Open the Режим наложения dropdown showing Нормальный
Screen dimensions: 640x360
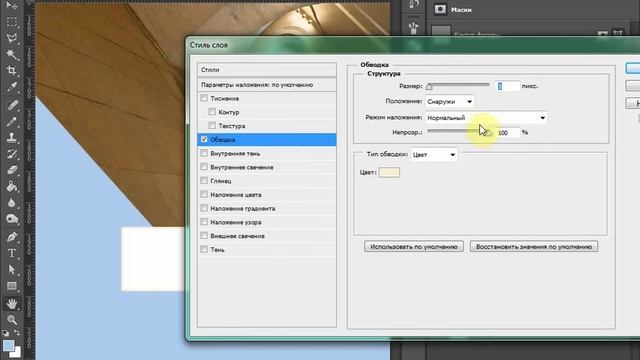click(486, 118)
